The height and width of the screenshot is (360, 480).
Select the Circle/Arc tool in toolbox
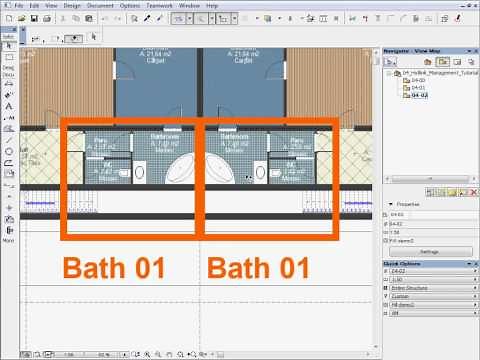point(9,152)
